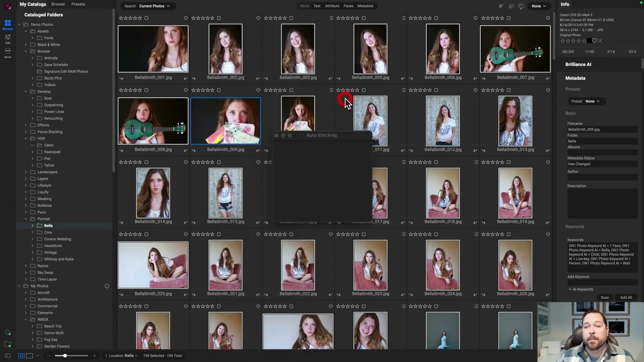Viewport: 644px width, 362px height.
Task: Switch to grid view icon
Action: 21,355
